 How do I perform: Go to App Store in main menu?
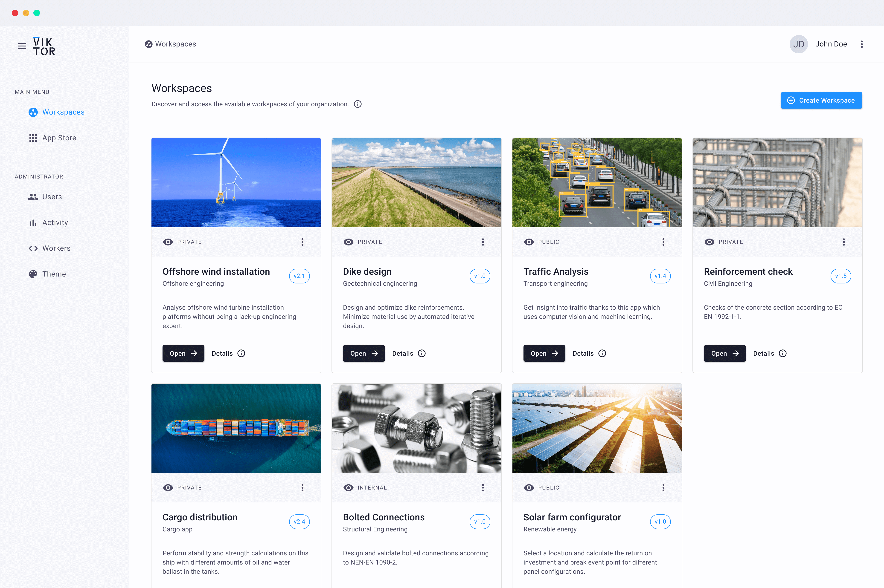coord(59,138)
